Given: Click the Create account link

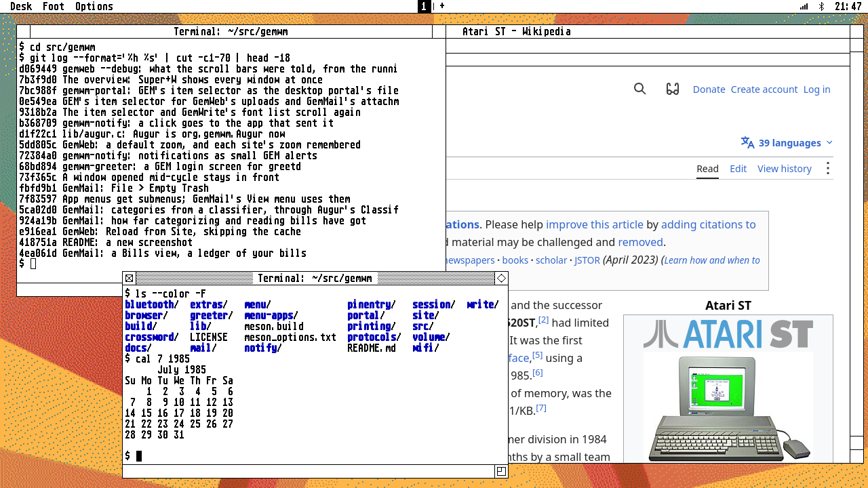Looking at the screenshot, I should [x=764, y=89].
